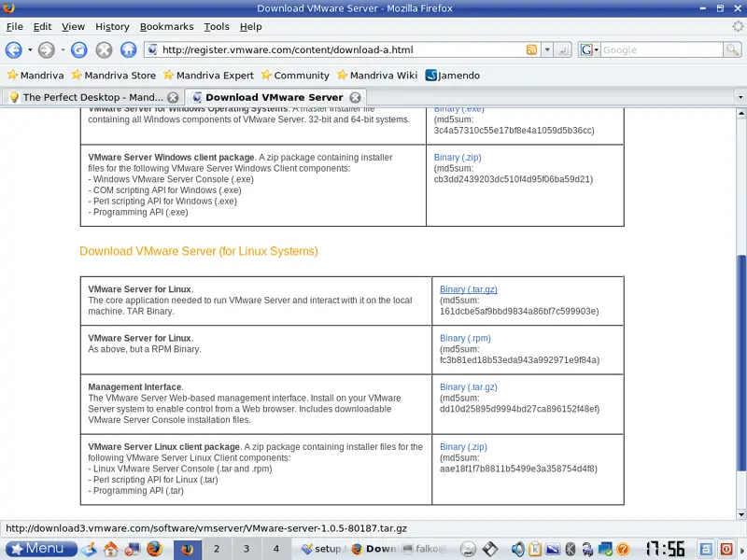The height and width of the screenshot is (560, 747).
Task: Switch to The Perfect Desktop tab
Action: pyautogui.click(x=92, y=97)
